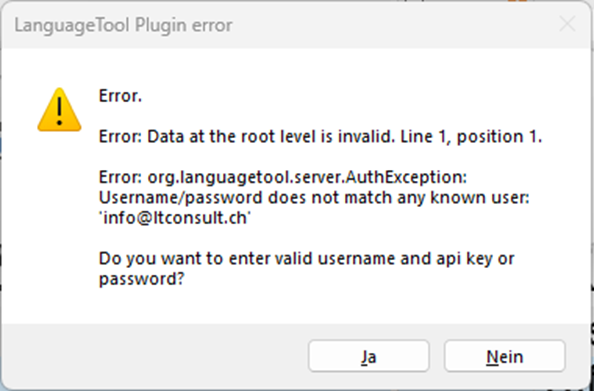Screen dimensions: 594x391
Task: Close the LanguageTool Plugin error dialog
Action: pyautogui.click(x=567, y=25)
